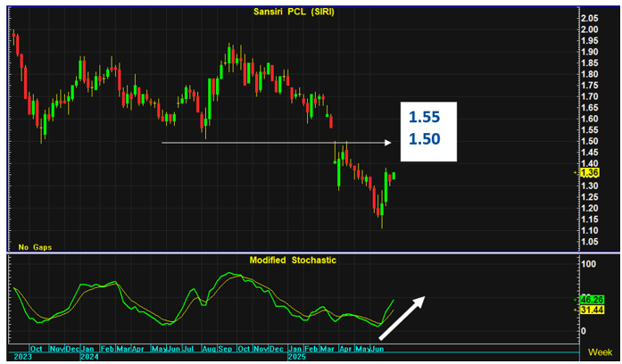Select the yellow 31.44 stochastic value tag

pos(592,310)
